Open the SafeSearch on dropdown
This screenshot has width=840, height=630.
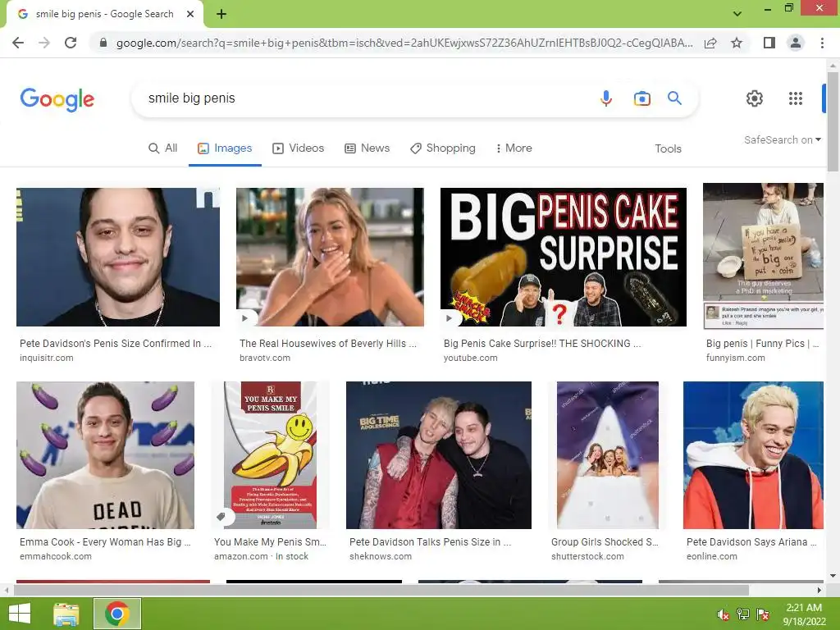point(782,139)
